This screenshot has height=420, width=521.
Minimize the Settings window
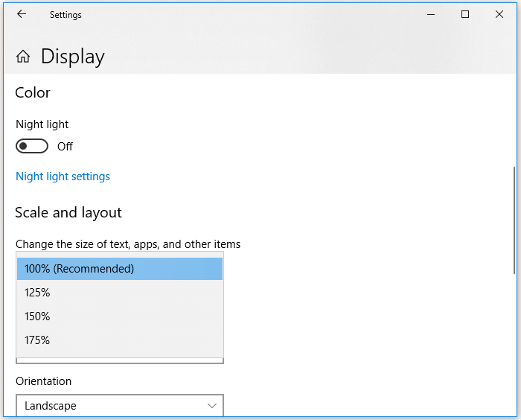[x=431, y=14]
